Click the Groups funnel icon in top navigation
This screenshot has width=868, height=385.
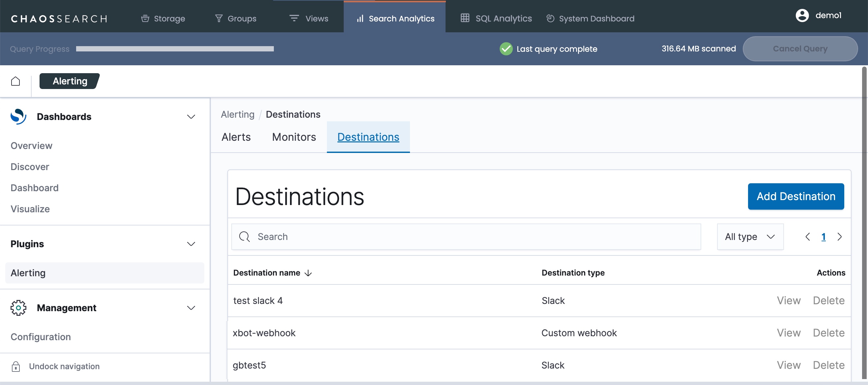click(219, 18)
